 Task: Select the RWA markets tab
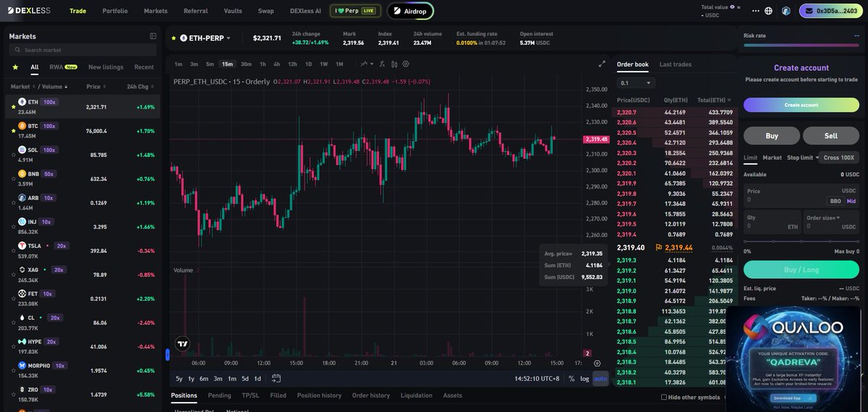(x=63, y=67)
